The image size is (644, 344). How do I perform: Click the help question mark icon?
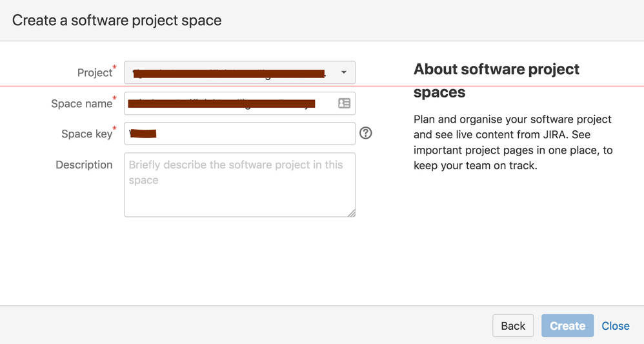point(366,133)
